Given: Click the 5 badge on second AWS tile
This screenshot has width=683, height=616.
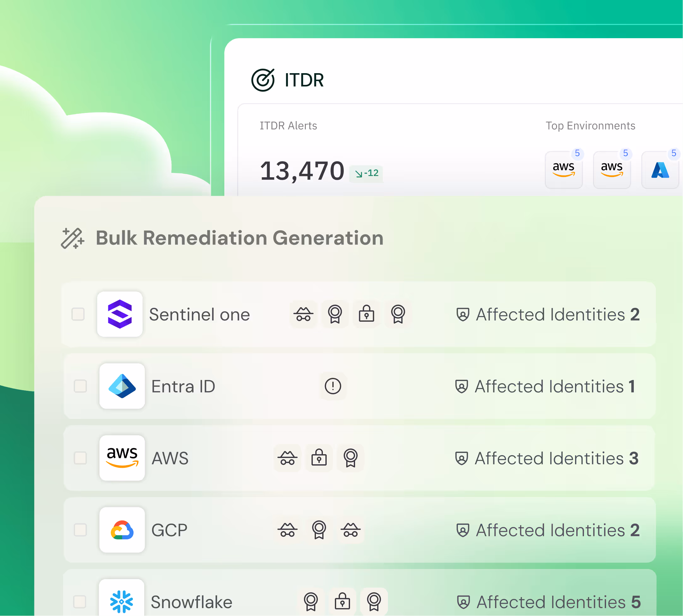Looking at the screenshot, I should pyautogui.click(x=626, y=153).
